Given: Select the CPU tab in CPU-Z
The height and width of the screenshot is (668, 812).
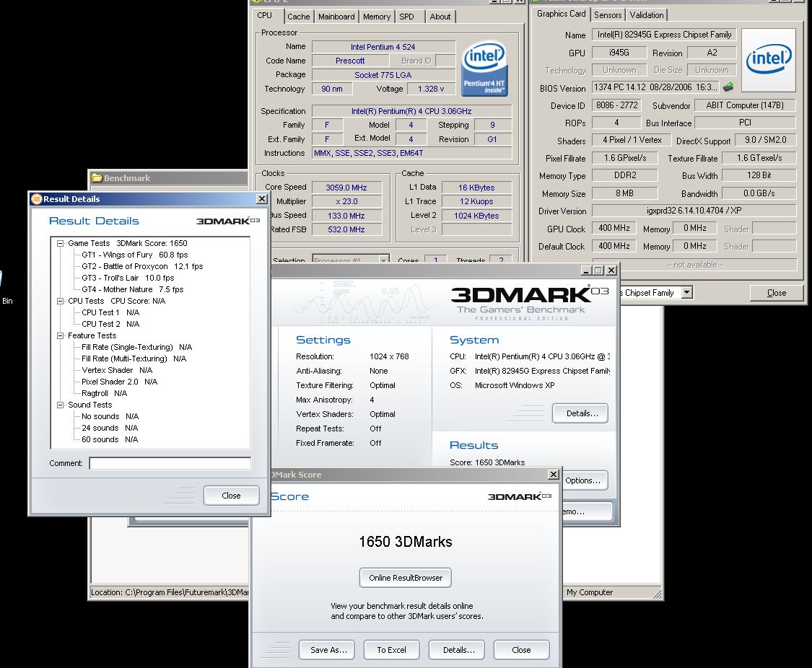Looking at the screenshot, I should click(265, 16).
